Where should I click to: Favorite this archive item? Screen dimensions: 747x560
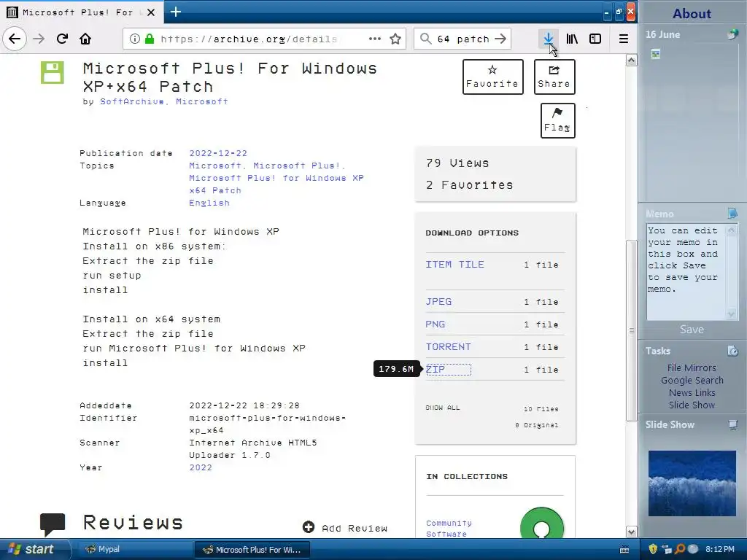pyautogui.click(x=492, y=77)
